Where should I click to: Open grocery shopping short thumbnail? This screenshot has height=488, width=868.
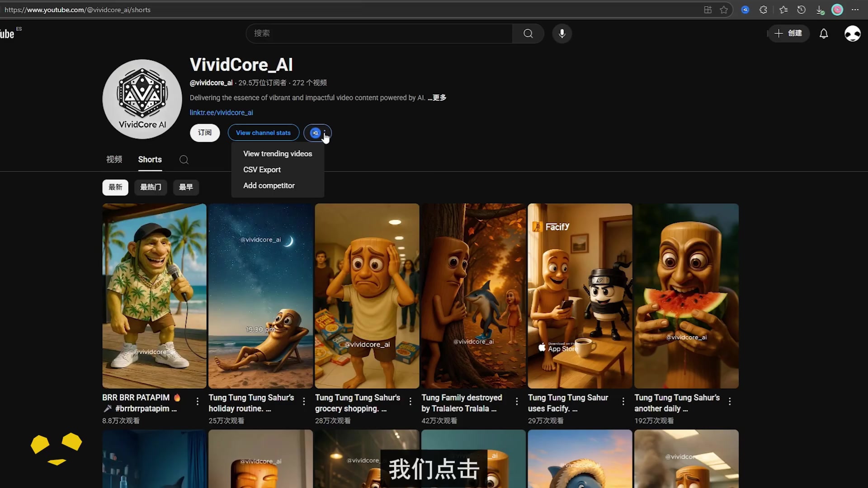tap(367, 296)
